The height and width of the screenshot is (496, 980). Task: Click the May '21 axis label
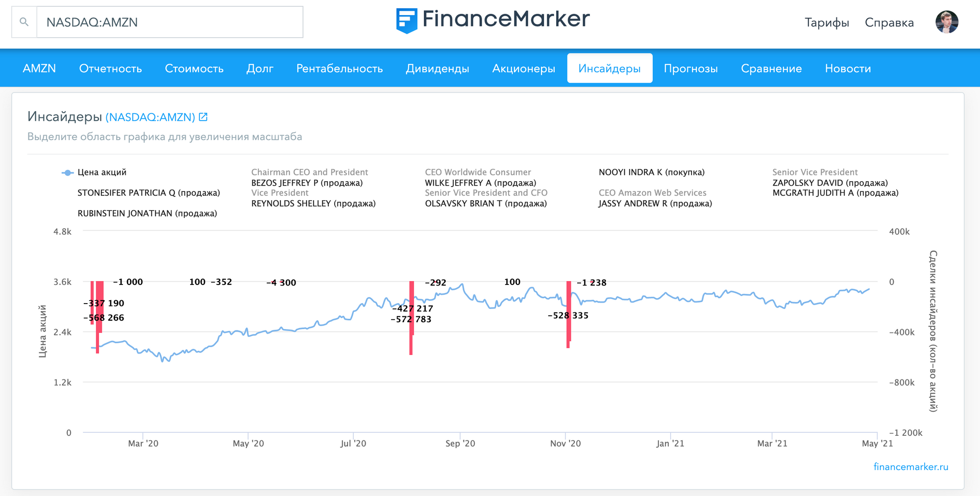pos(877,444)
